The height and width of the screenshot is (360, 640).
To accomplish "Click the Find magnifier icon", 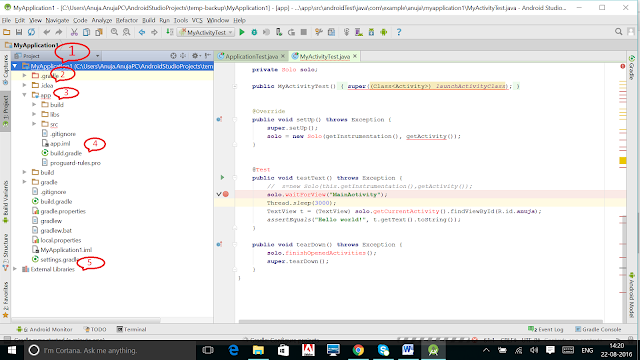I will tap(114, 32).
